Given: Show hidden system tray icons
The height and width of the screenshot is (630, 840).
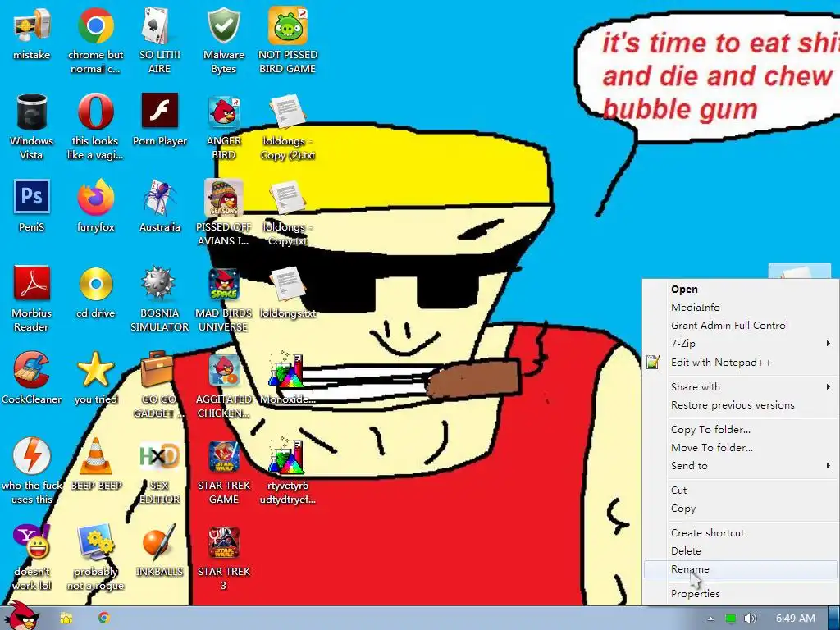Looking at the screenshot, I should [x=710, y=619].
